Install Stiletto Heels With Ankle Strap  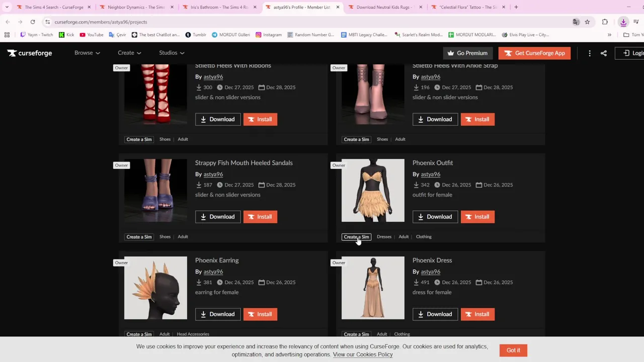coord(477,119)
